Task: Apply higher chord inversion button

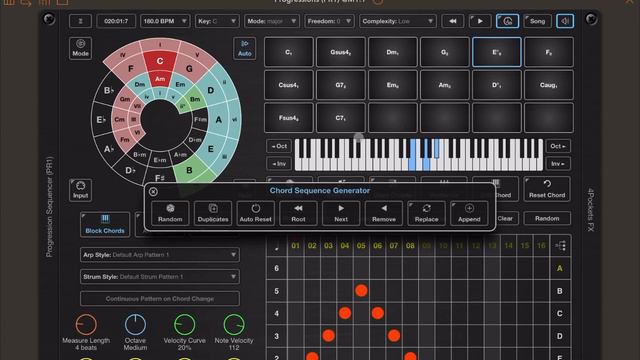Action: click(558, 164)
